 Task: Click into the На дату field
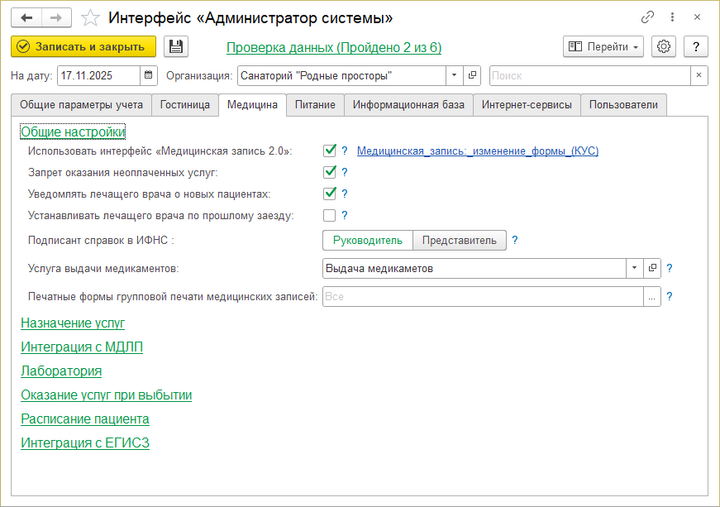(99, 75)
